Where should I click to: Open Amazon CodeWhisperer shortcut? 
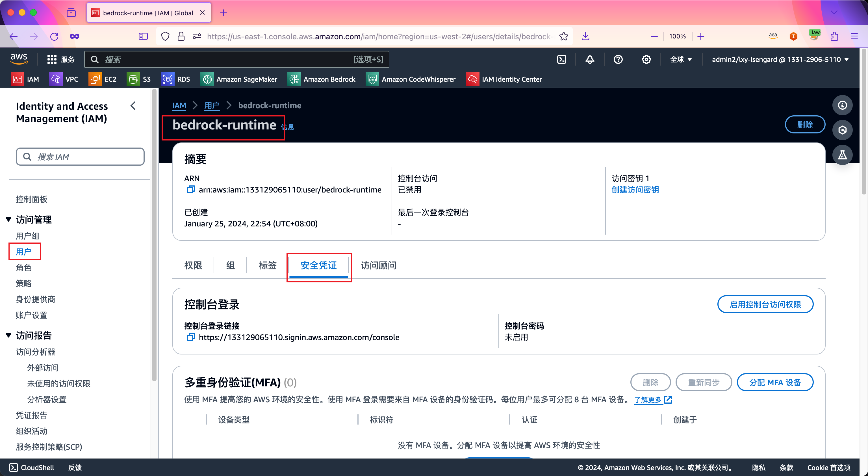point(411,79)
